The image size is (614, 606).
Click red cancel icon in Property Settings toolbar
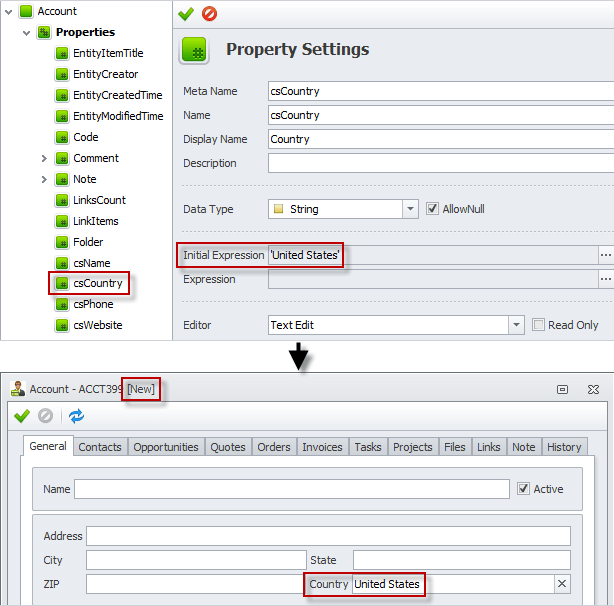(x=209, y=14)
